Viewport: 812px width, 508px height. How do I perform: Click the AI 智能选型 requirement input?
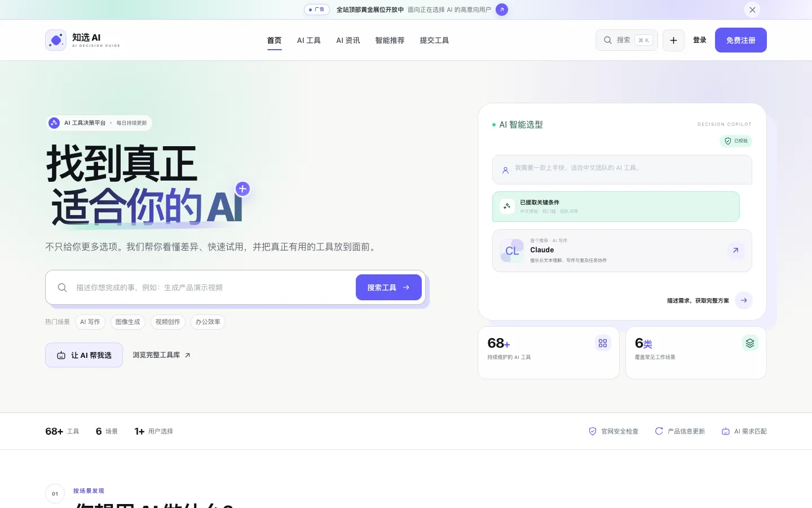[x=622, y=169]
